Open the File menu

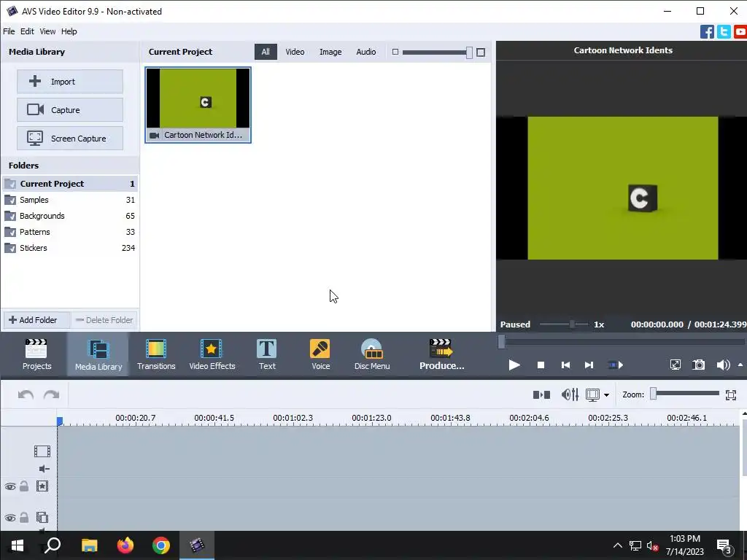point(9,31)
